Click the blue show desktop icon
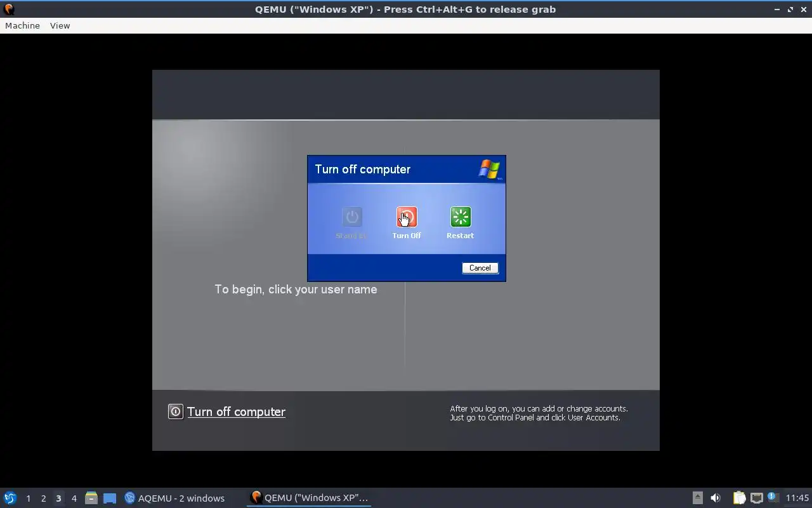The width and height of the screenshot is (812, 508). pyautogui.click(x=110, y=498)
